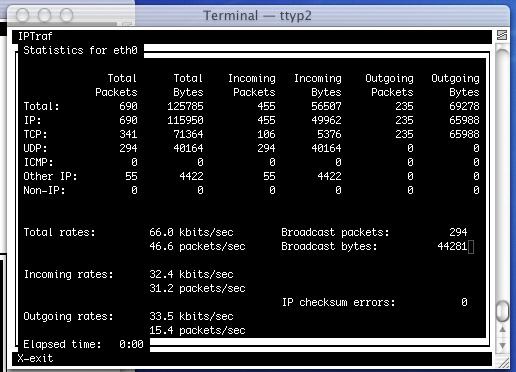Click the 'Total rates:' label
The image size is (516, 372).
[x=59, y=232]
